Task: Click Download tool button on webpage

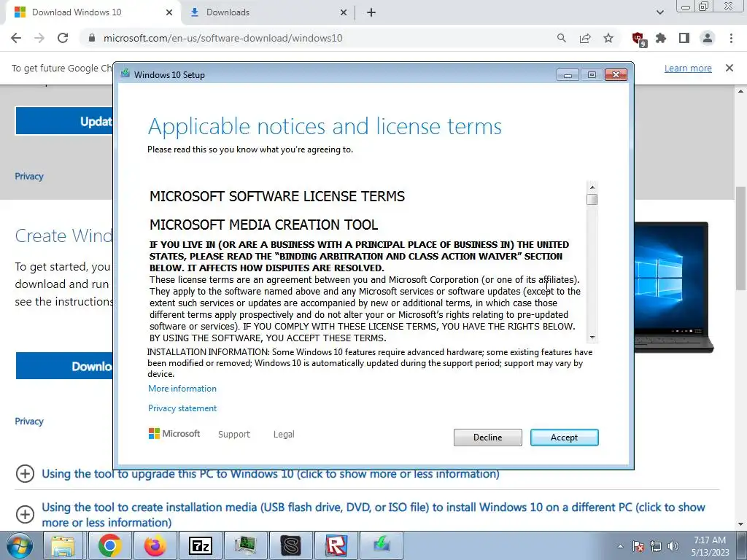Action: point(64,366)
